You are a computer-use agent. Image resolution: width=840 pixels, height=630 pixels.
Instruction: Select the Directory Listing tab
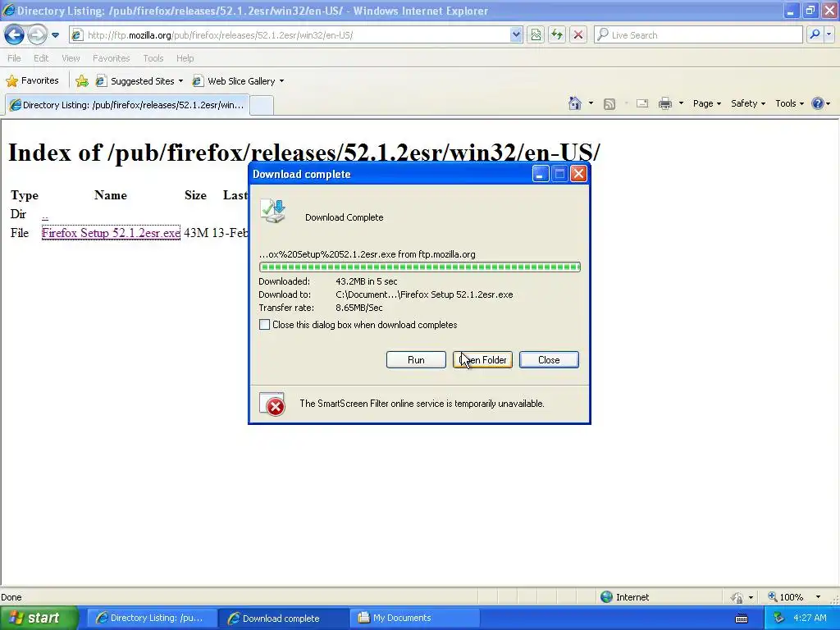click(127, 105)
